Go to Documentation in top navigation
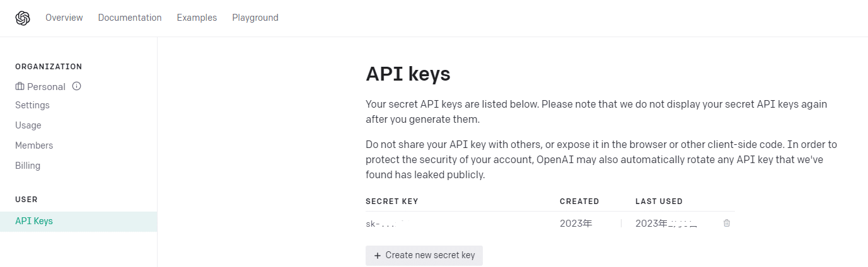 tap(130, 18)
